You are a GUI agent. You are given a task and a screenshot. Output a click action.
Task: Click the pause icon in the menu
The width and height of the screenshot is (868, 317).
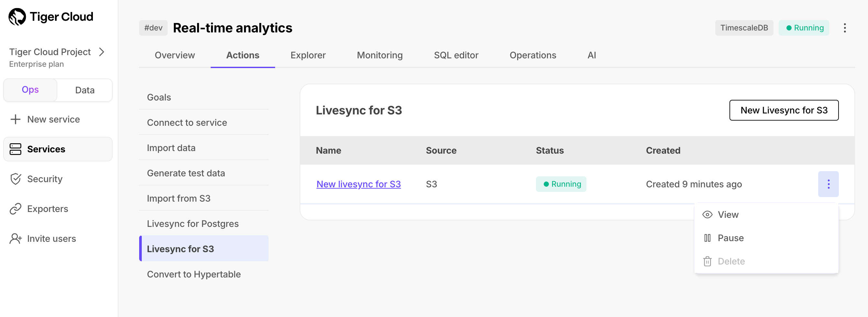tap(707, 238)
